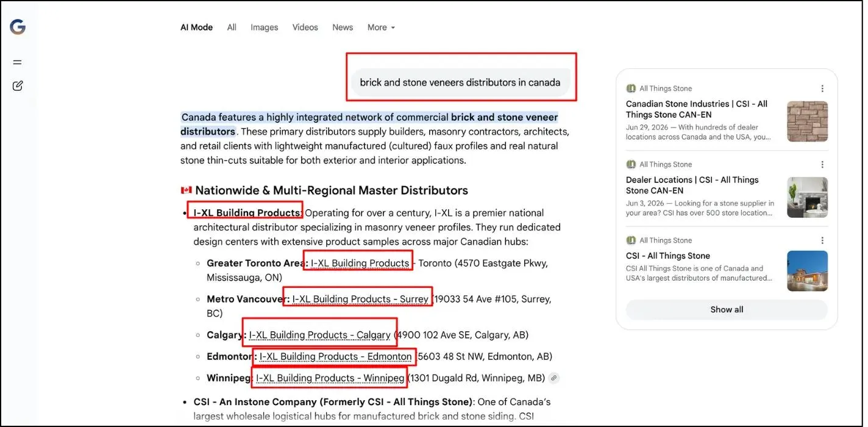Open the I-XL Building Products - Edmonton link
The width and height of the screenshot is (868, 427).
[335, 356]
